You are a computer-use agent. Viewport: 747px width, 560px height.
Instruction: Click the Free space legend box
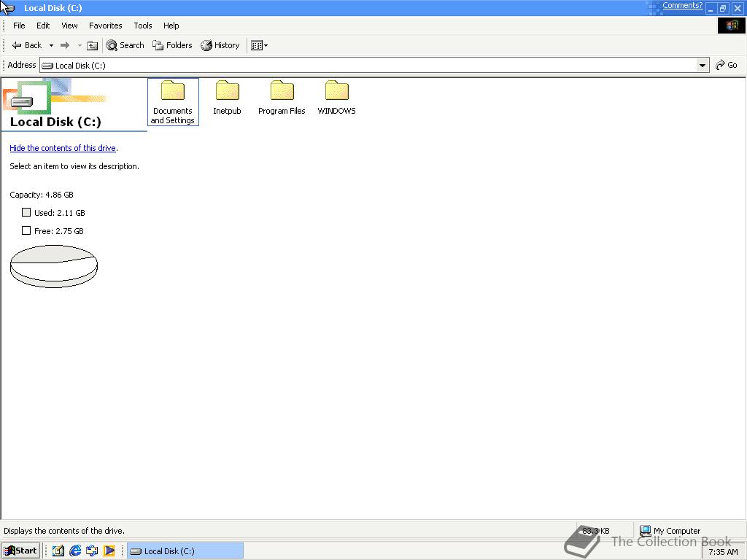tap(26, 230)
